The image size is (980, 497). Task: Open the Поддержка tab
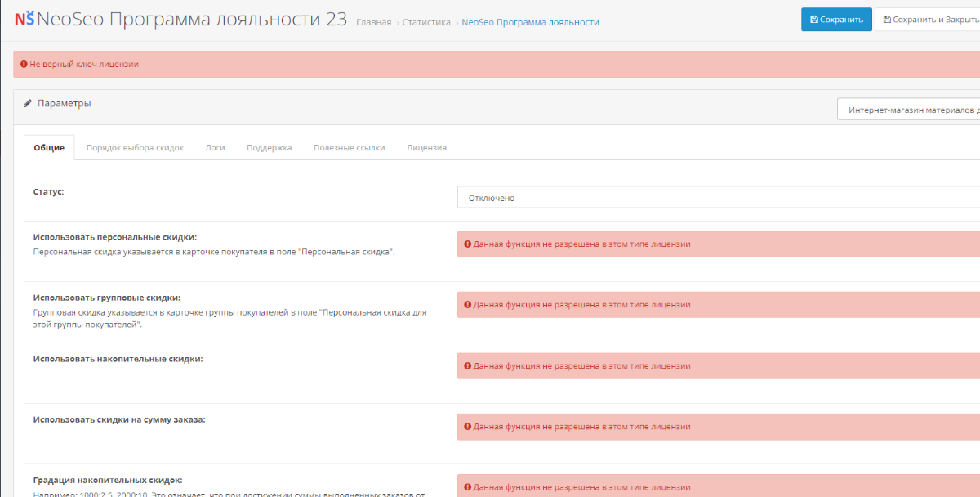click(x=269, y=148)
